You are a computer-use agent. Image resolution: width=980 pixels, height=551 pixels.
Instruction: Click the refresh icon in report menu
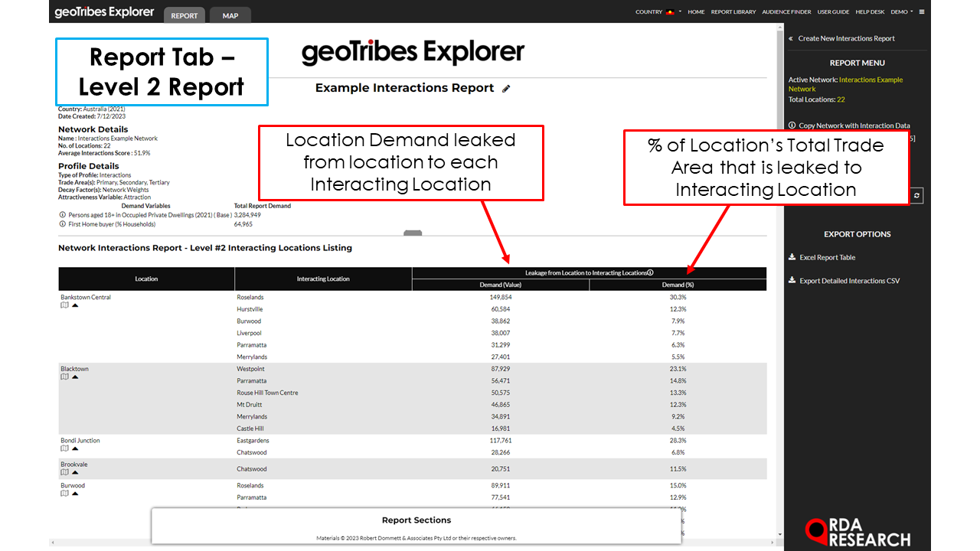[916, 196]
